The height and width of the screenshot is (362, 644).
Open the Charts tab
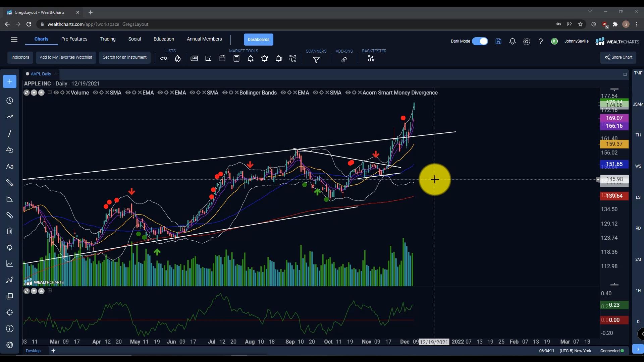[41, 39]
